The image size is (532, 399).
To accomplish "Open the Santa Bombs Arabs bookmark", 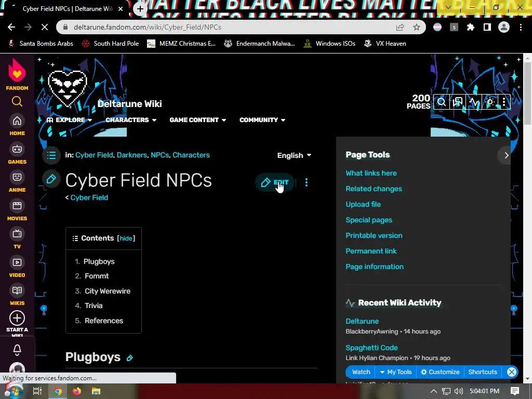I will (x=41, y=44).
